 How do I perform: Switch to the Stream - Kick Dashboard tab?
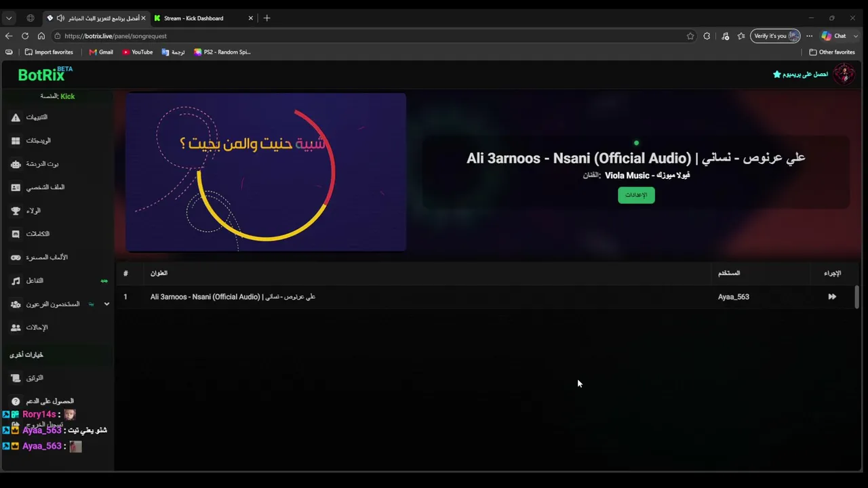[203, 18]
